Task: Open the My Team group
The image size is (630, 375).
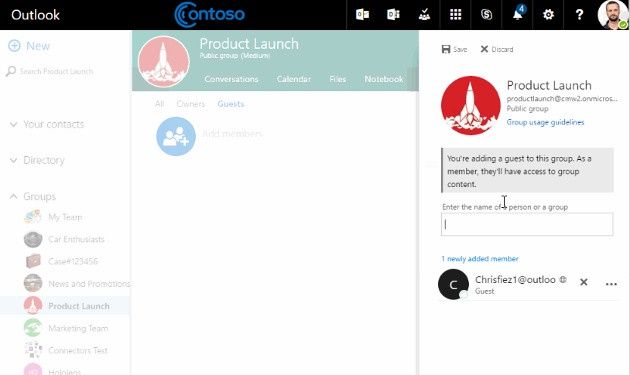Action: tap(53, 217)
